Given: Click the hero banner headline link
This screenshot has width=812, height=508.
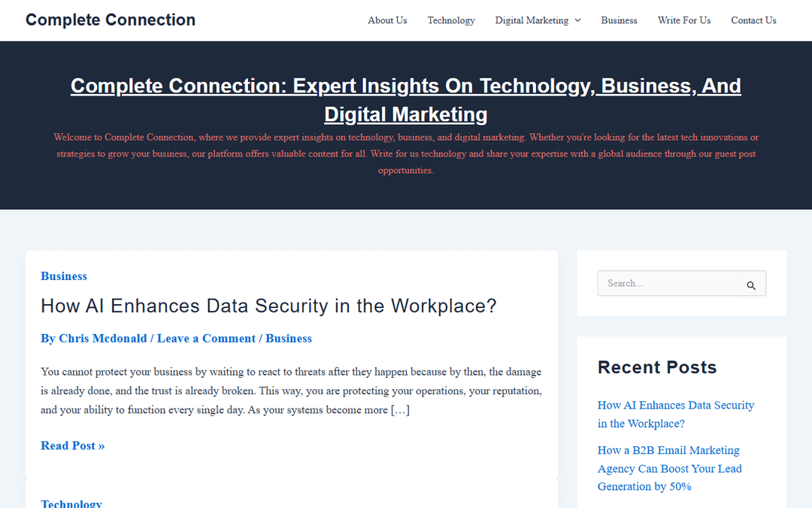Looking at the screenshot, I should coord(406,100).
